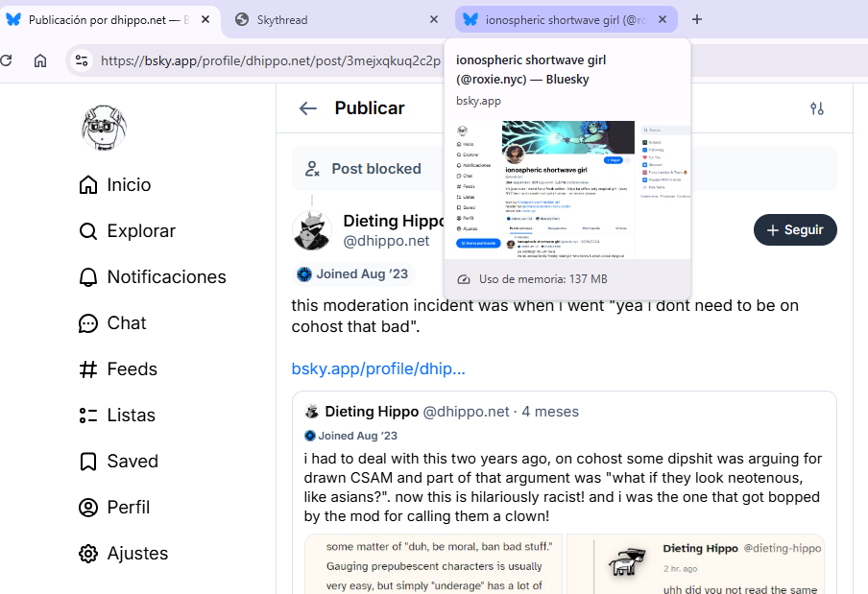Go to Feeds hashtag item
The height and width of the screenshot is (594, 868).
(88, 369)
